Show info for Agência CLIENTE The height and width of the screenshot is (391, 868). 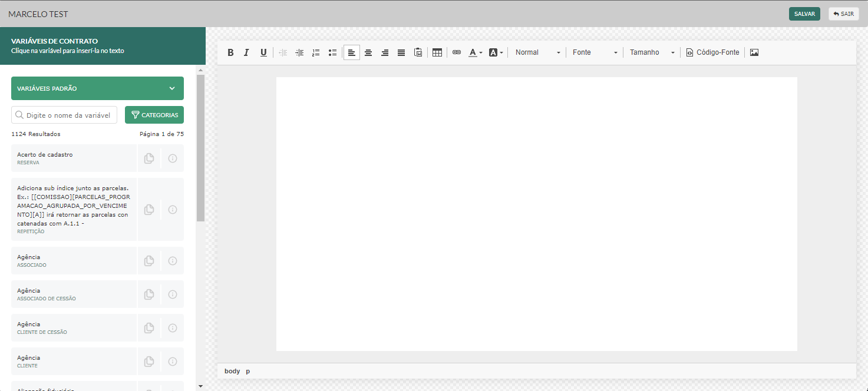(x=173, y=361)
